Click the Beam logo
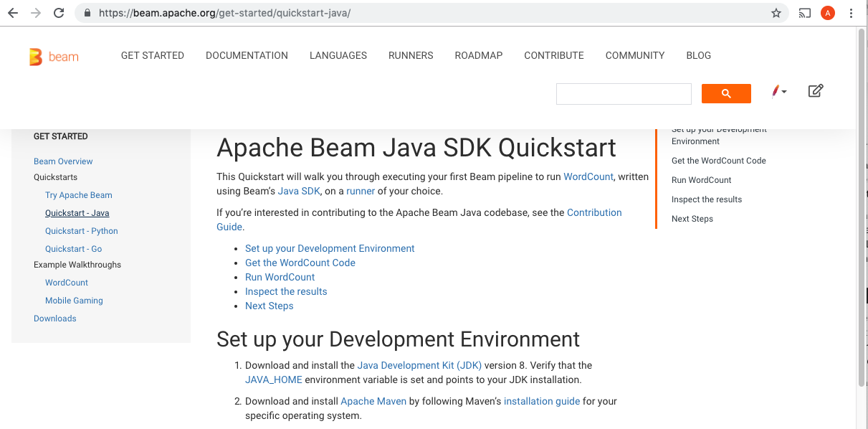Viewport: 868px width, 429px height. [x=54, y=57]
